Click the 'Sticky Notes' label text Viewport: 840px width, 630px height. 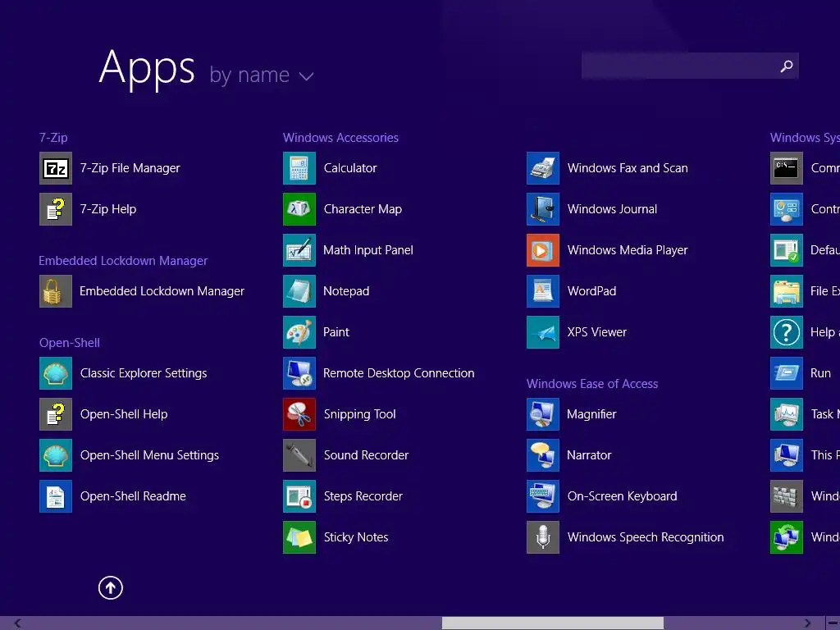[356, 537]
